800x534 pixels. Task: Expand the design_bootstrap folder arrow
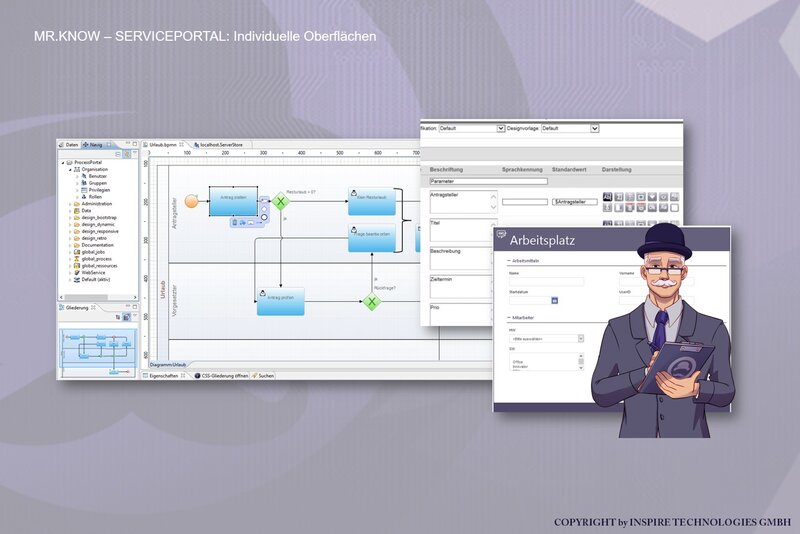70,218
